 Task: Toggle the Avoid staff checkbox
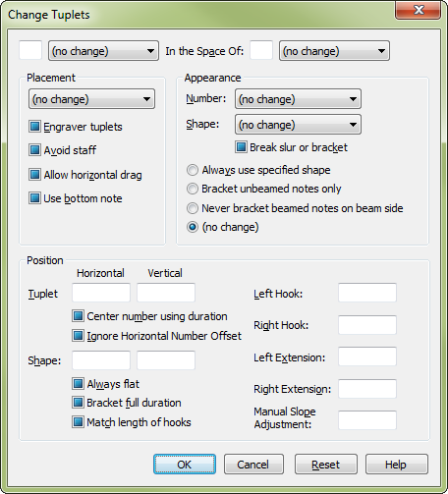pos(34,150)
